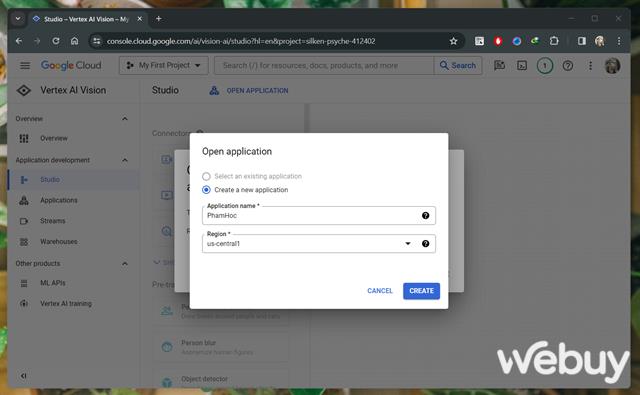
Task: Collapse the Other products section
Action: click(125, 264)
